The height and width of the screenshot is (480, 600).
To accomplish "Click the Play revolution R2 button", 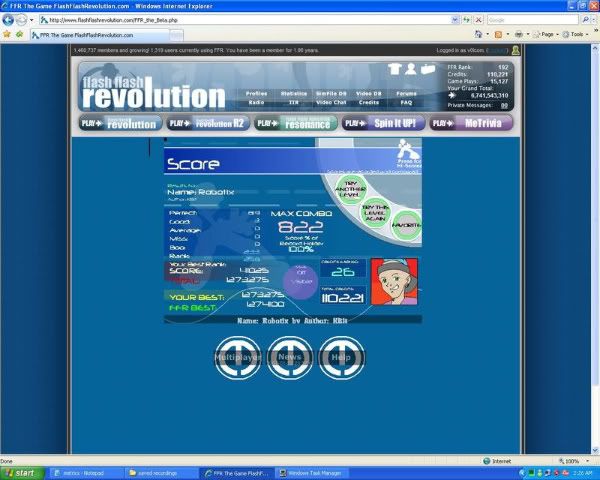I will click(208, 123).
